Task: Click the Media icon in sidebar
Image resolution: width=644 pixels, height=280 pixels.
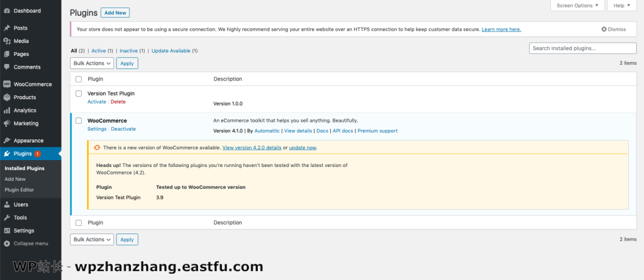Action: [x=6, y=41]
